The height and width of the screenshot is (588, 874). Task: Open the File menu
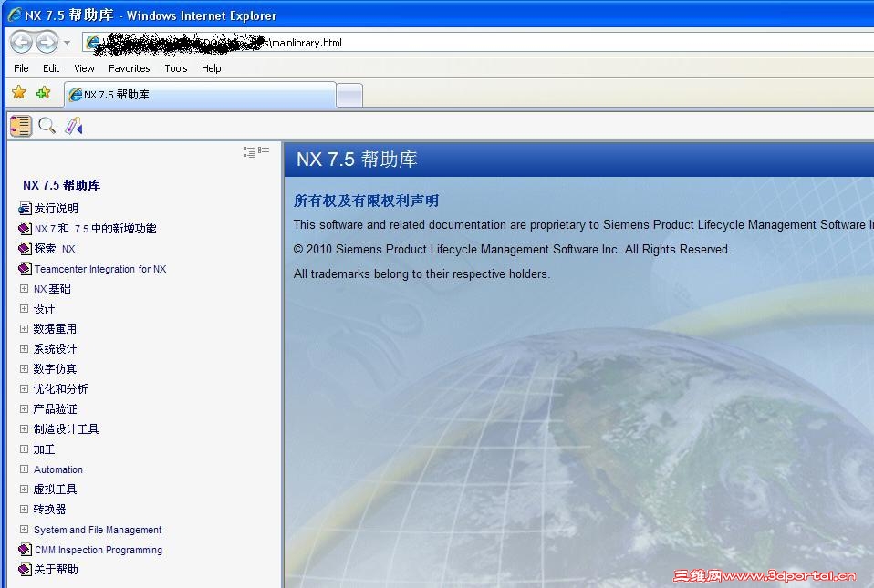(21, 68)
